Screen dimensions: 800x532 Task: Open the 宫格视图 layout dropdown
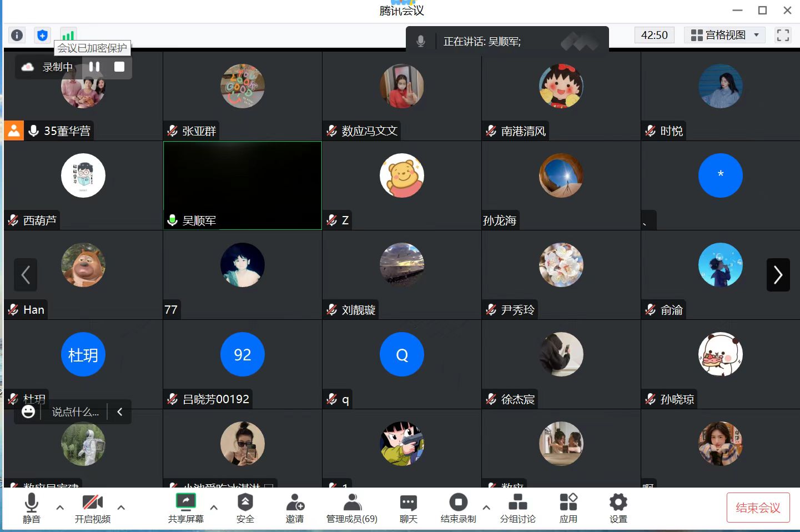[724, 36]
